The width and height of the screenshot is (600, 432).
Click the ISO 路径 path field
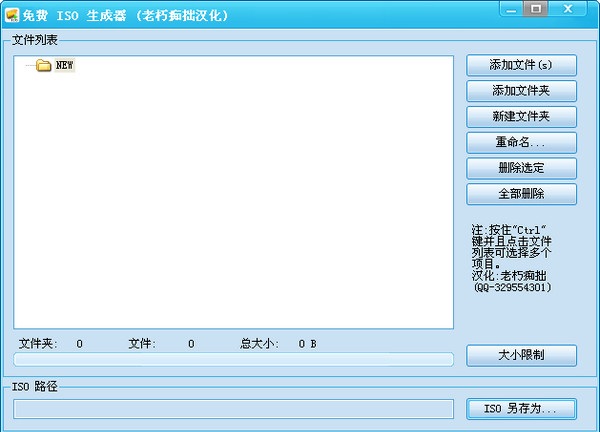pyautogui.click(x=233, y=408)
